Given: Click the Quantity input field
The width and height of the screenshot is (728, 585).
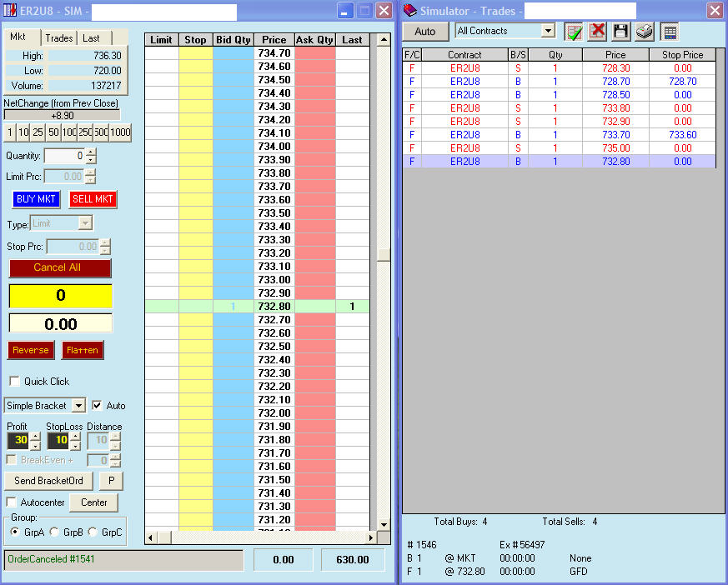Looking at the screenshot, I should click(x=64, y=156).
